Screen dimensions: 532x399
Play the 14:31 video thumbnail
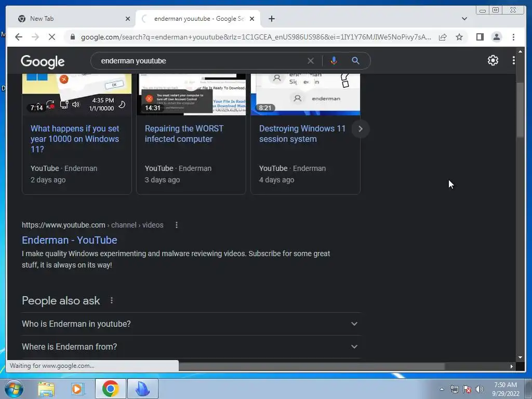coord(191,95)
